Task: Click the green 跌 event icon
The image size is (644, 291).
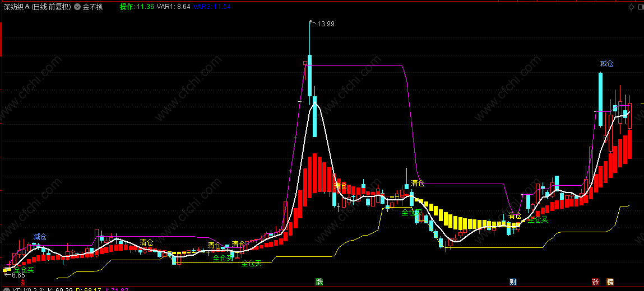Action: point(319,282)
